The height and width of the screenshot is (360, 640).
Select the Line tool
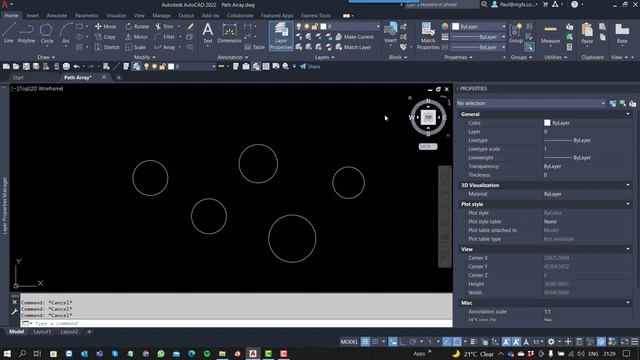[9, 33]
